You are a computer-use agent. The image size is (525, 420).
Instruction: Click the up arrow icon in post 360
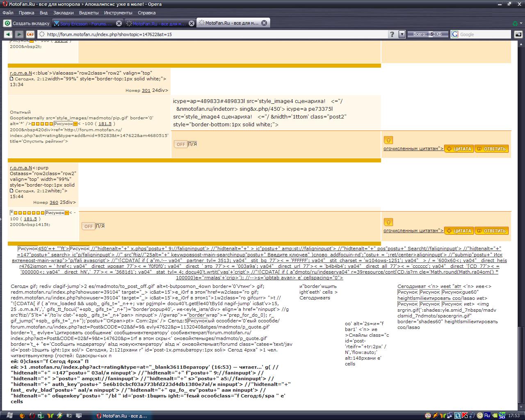click(388, 222)
